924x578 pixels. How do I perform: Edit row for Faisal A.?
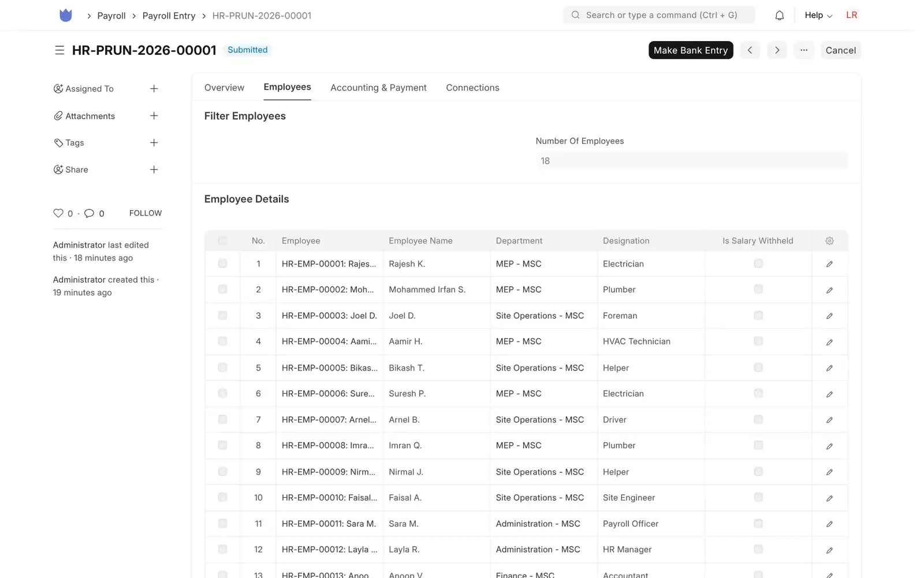click(829, 498)
